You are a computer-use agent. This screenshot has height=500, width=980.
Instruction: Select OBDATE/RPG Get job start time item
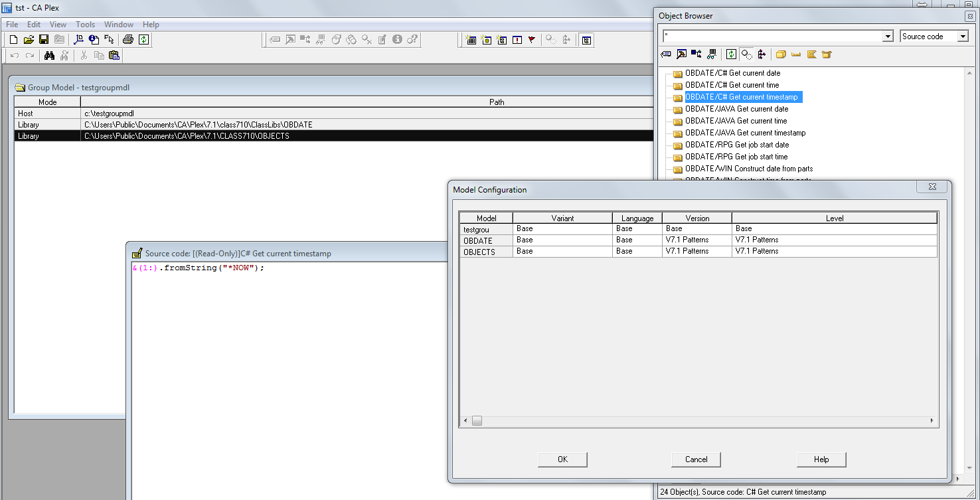click(736, 157)
